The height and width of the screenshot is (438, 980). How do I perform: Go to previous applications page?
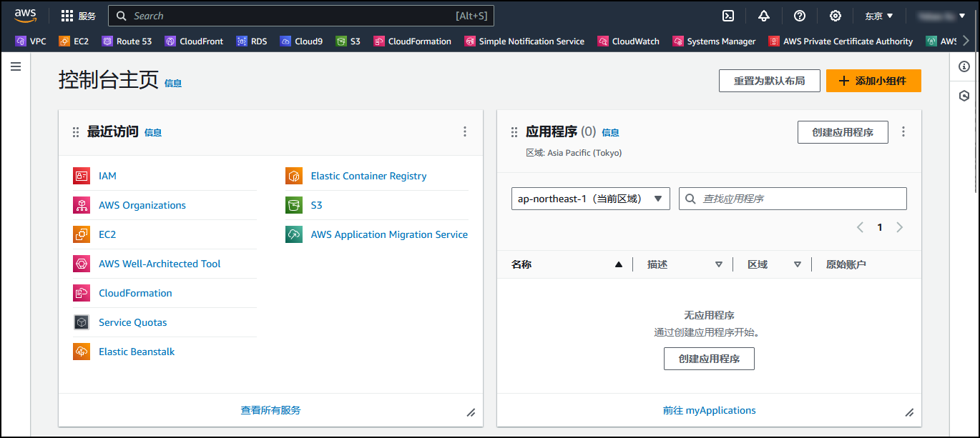coord(860,227)
